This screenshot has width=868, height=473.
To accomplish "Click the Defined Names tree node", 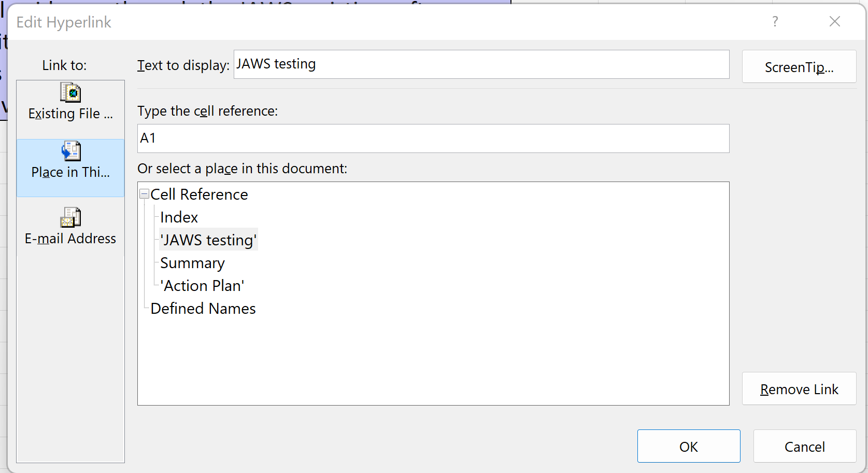I will coord(203,309).
